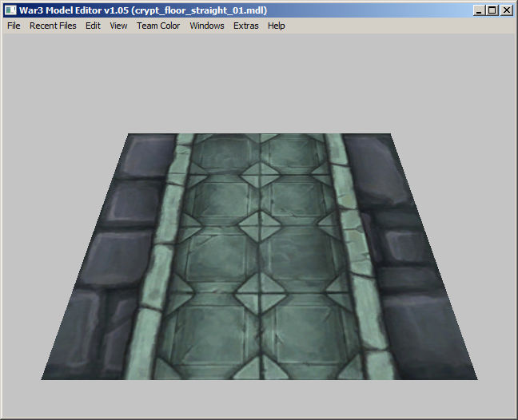This screenshot has height=420, width=518.
Task: Open the Edit menu
Action: pyautogui.click(x=93, y=26)
